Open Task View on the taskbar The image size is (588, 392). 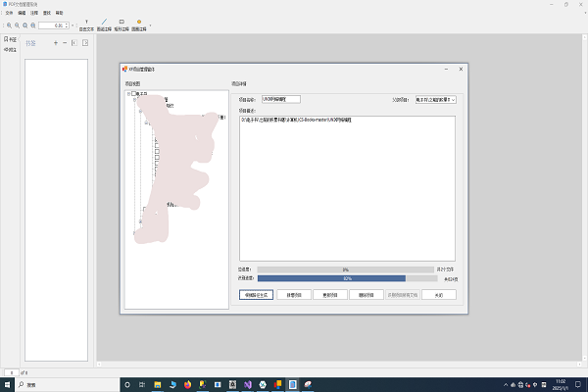(142, 384)
